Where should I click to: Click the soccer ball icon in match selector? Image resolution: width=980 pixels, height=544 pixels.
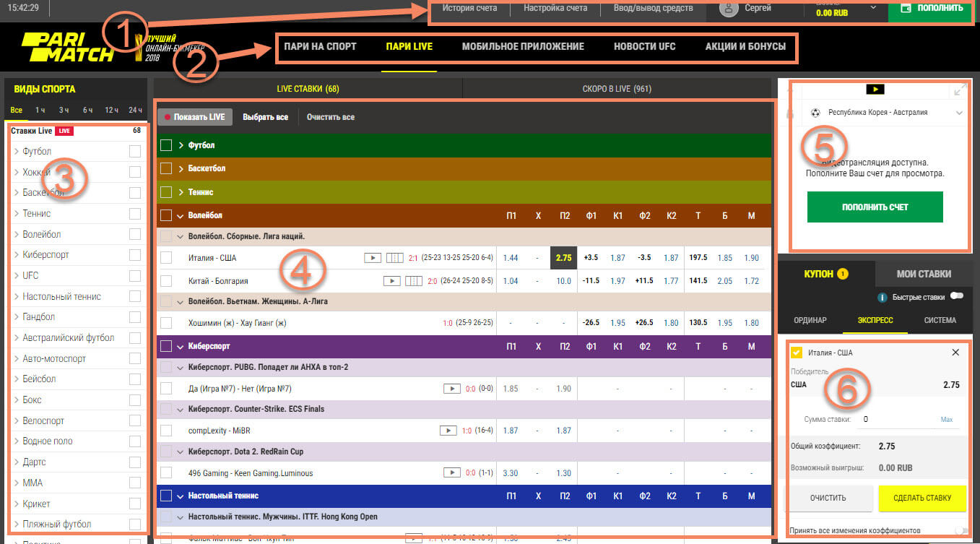(816, 113)
